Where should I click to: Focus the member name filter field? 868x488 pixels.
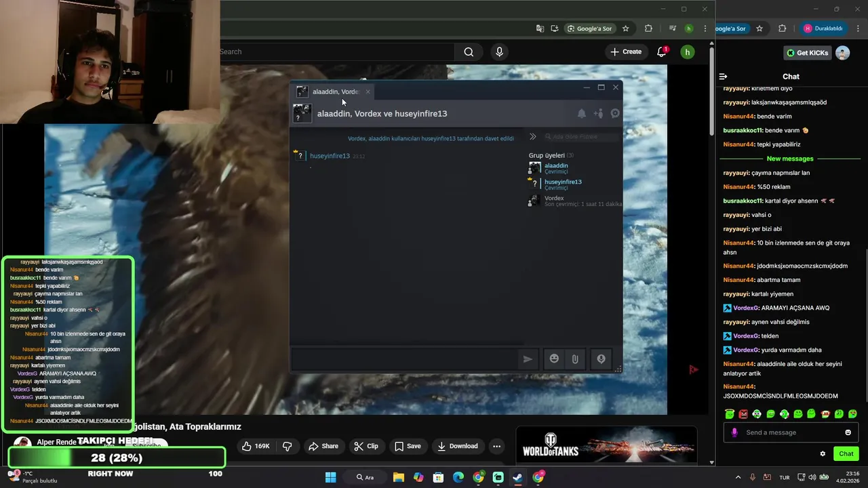tap(581, 137)
